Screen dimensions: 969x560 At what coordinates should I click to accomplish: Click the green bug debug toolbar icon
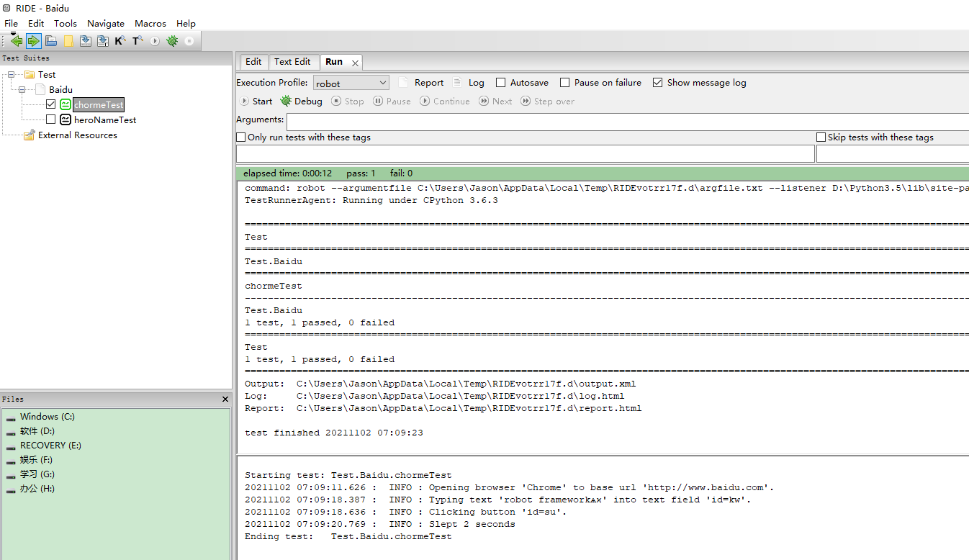point(172,41)
